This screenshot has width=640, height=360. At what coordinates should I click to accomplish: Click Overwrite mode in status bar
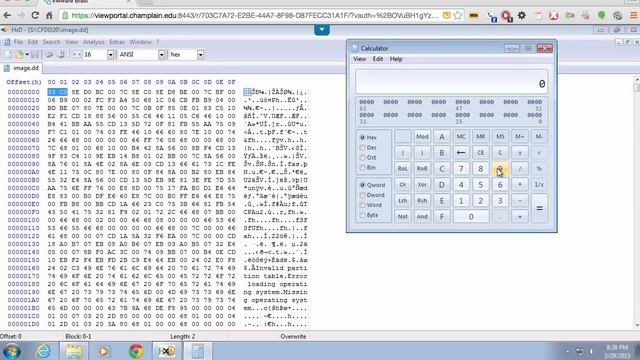click(293, 336)
